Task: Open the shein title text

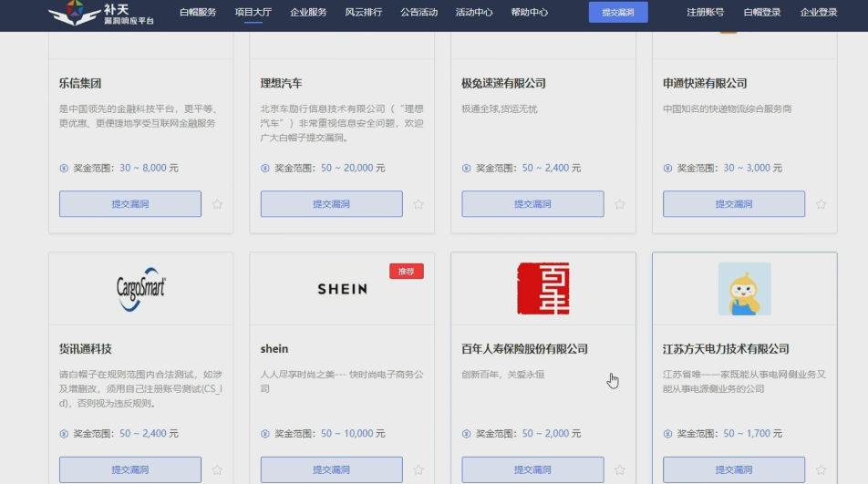Action: pos(274,349)
